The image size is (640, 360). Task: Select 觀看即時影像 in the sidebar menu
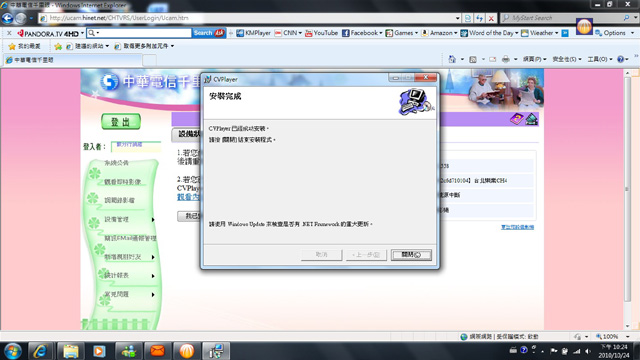(122, 182)
